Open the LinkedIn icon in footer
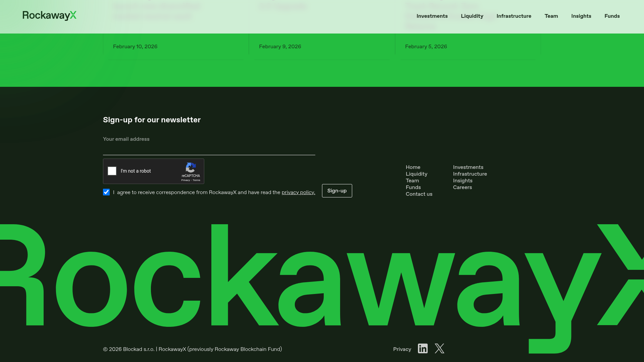The height and width of the screenshot is (362, 644). (423, 349)
